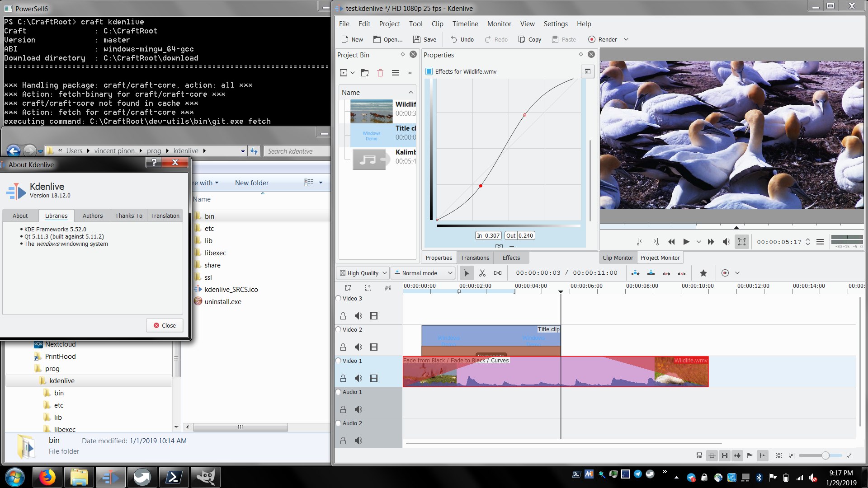Click fit zoom to project icon
Screen dimensions: 868x488
coord(779,455)
